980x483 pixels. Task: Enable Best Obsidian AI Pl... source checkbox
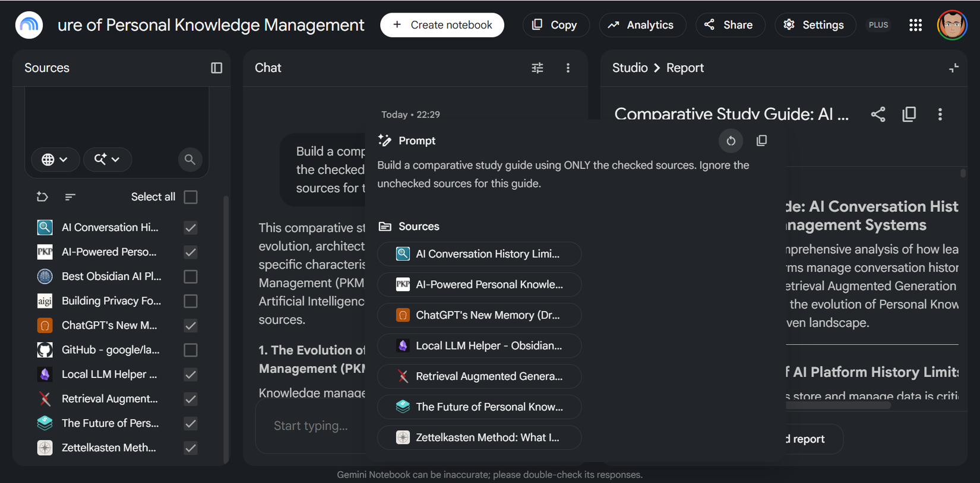click(191, 277)
